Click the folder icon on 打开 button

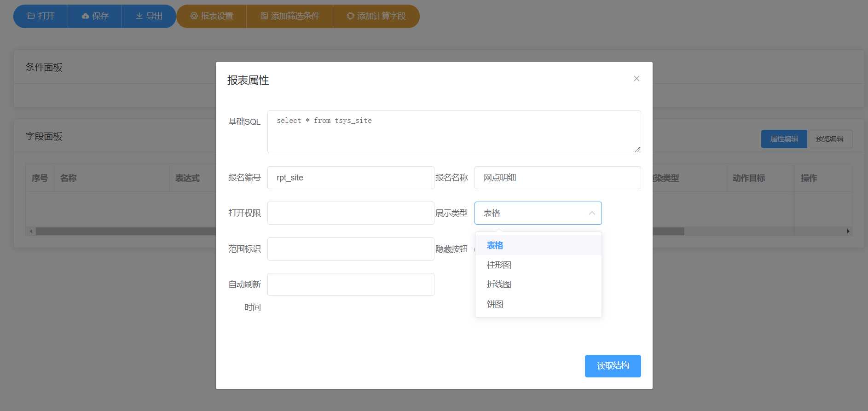pyautogui.click(x=31, y=16)
